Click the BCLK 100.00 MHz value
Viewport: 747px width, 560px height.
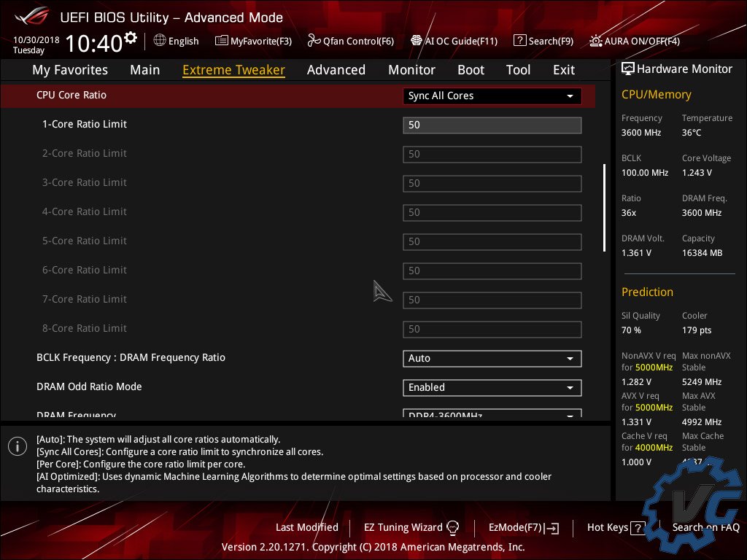tap(645, 172)
